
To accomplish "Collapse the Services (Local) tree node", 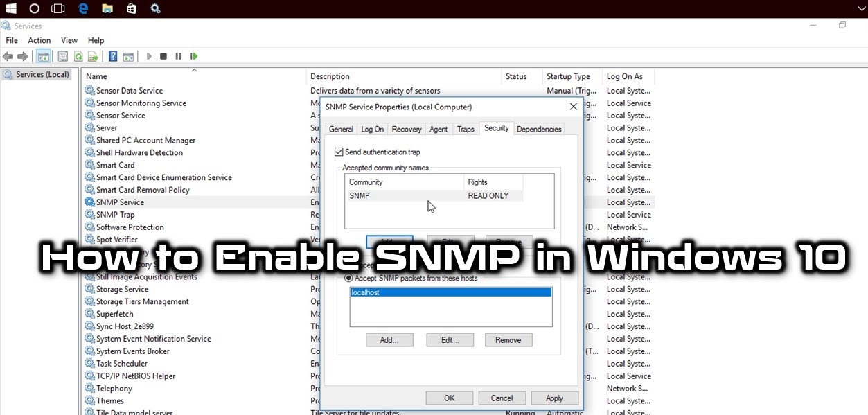I will 37,74.
